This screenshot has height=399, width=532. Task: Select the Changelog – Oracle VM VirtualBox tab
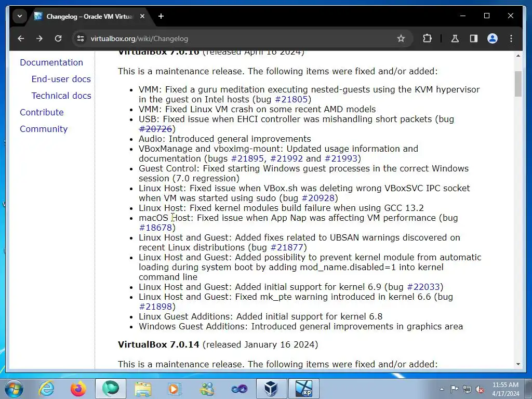[x=90, y=16]
